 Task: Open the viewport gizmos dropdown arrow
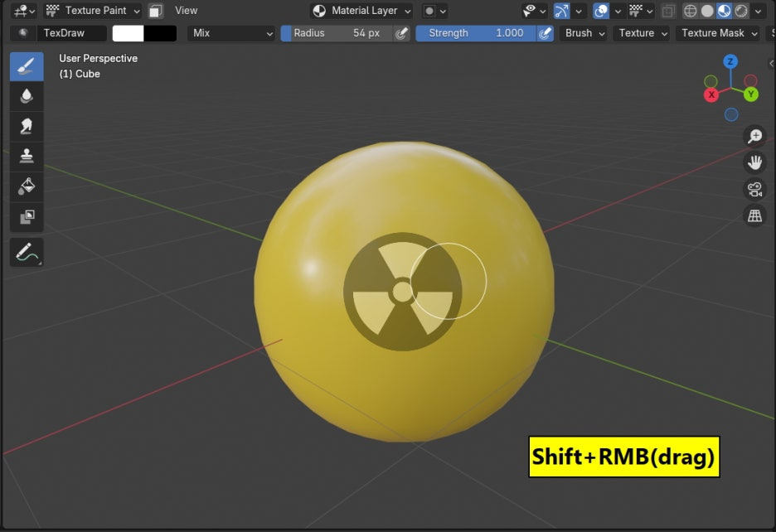(x=579, y=11)
